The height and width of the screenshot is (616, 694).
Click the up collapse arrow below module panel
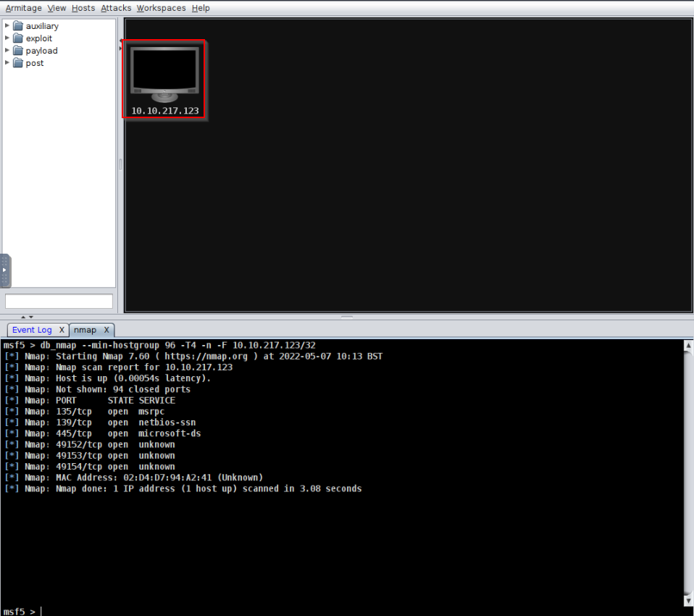(23, 317)
